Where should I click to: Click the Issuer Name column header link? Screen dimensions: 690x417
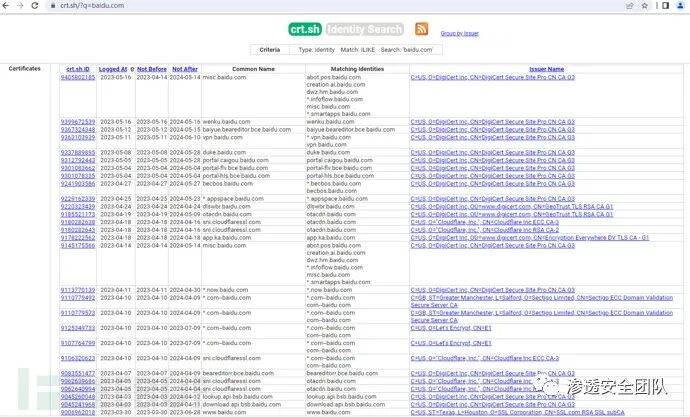[547, 69]
